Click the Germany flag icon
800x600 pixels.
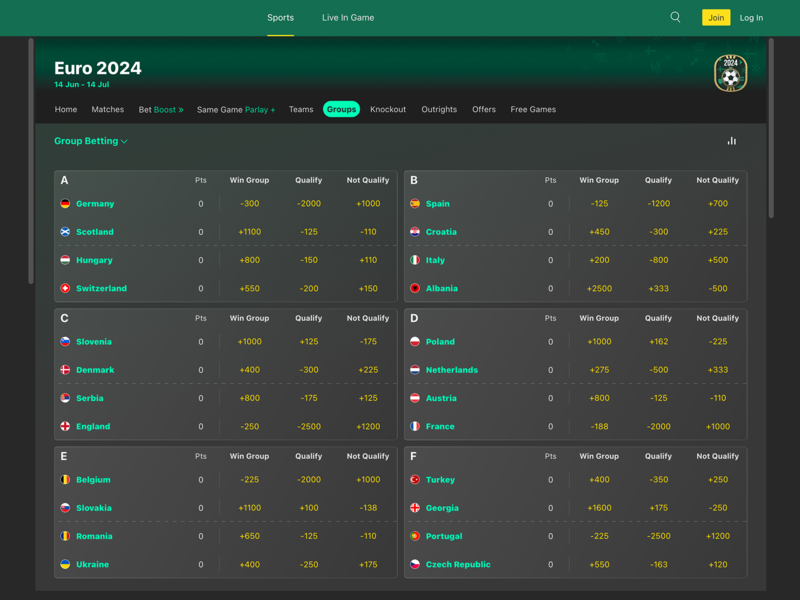pos(65,204)
